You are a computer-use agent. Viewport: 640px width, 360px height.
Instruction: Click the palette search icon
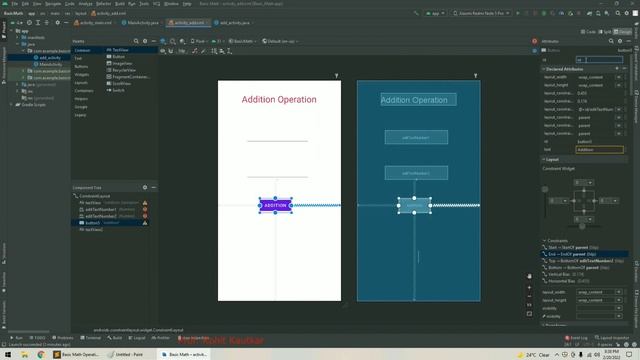(x=136, y=41)
